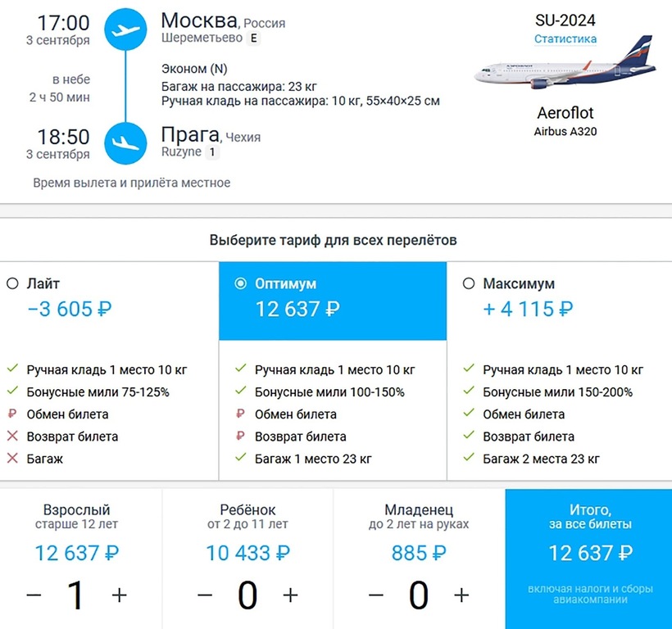The height and width of the screenshot is (629, 672).
Task: Increase the child passenger count
Action: 290,595
